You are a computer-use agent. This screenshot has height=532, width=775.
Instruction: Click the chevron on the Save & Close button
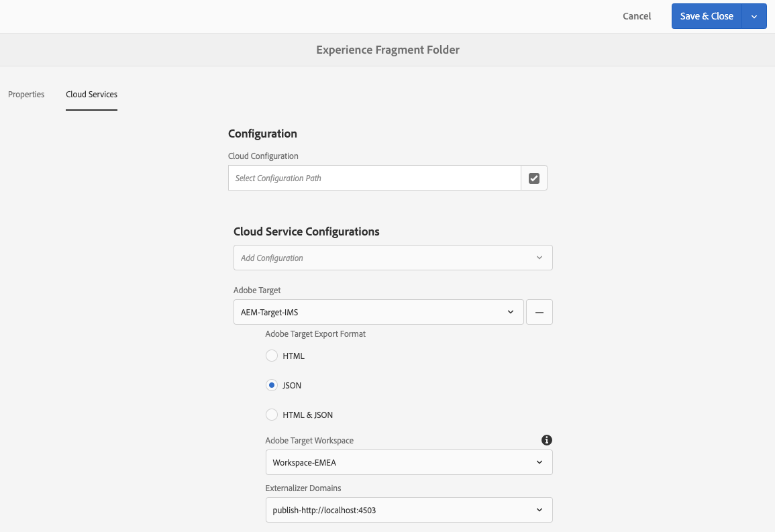tap(754, 15)
